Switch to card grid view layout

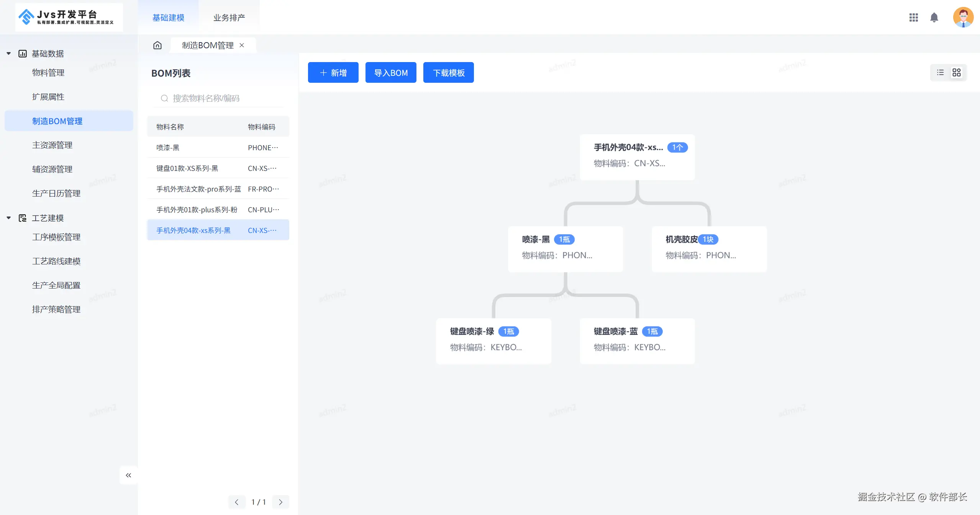pyautogui.click(x=957, y=72)
